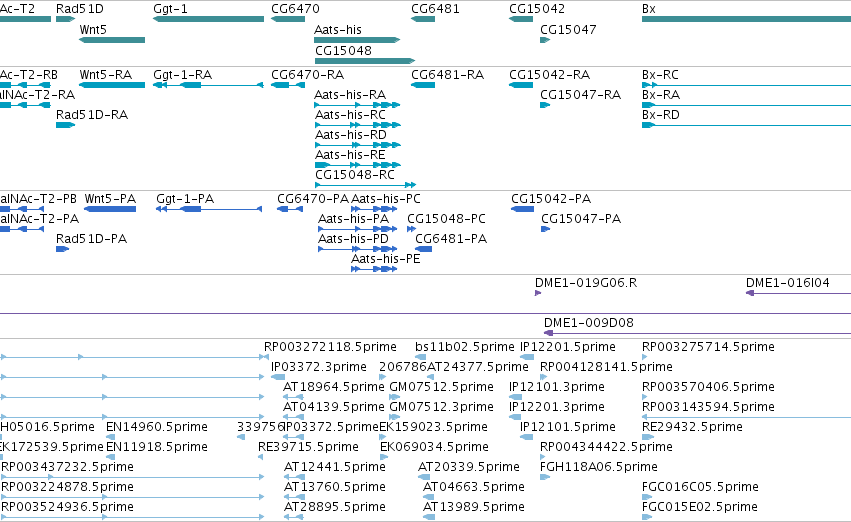Click the AT24377.5prime EST label
The image size is (851, 522).
(478, 367)
